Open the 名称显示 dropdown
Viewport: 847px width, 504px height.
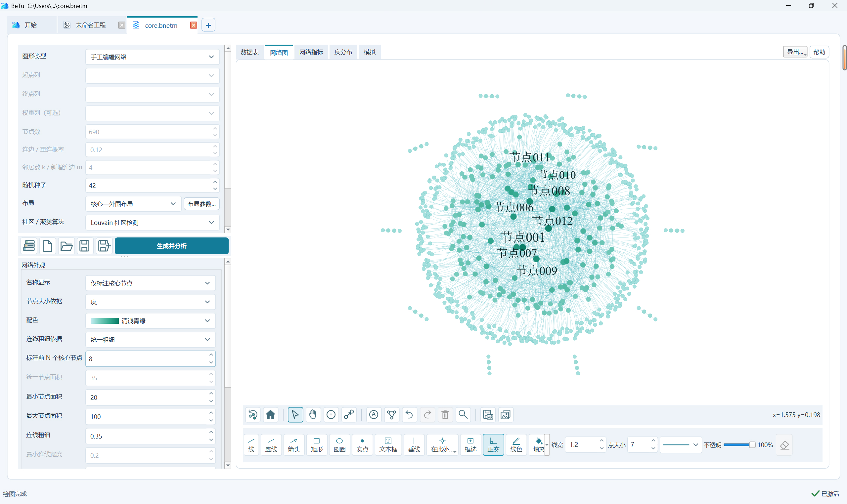click(x=151, y=283)
